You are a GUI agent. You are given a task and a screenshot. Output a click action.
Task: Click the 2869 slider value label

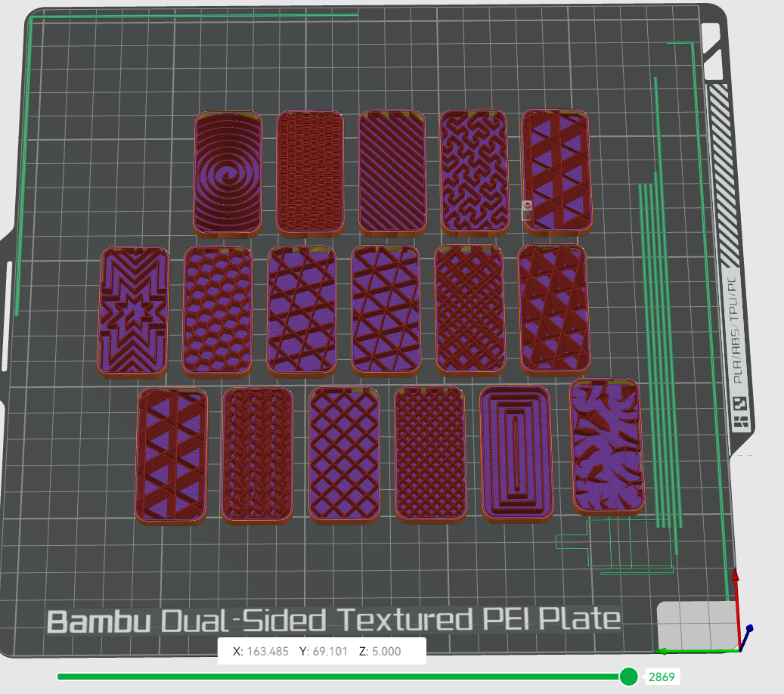662,677
